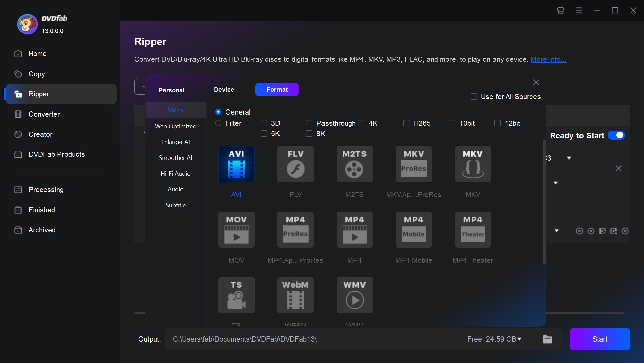Select the Creator module
This screenshot has height=363, width=644.
[x=40, y=134]
